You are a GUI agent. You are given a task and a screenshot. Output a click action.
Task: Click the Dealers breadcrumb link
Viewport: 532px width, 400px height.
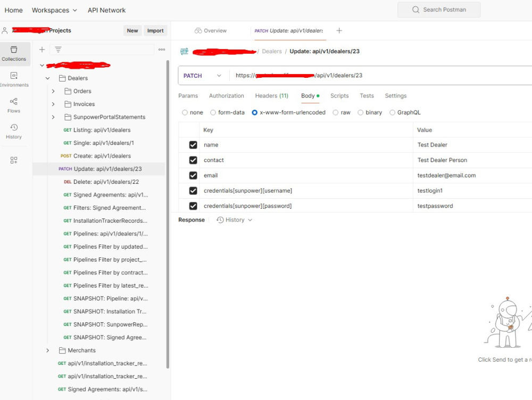click(272, 51)
